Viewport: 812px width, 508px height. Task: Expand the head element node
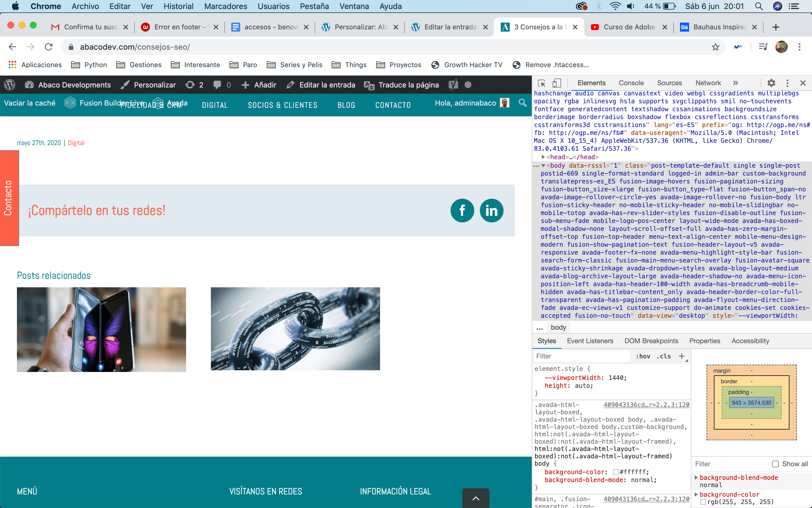coord(543,157)
